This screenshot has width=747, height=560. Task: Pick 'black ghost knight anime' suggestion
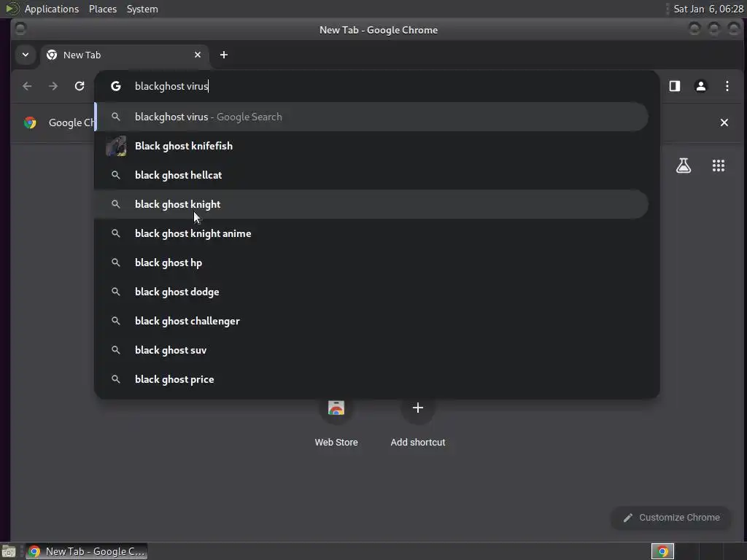[x=371, y=233]
